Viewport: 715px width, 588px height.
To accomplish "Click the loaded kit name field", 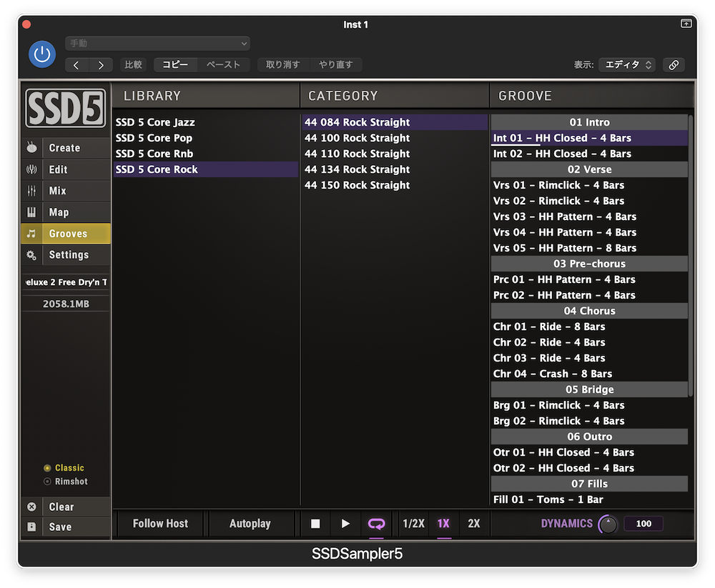I will [x=66, y=282].
